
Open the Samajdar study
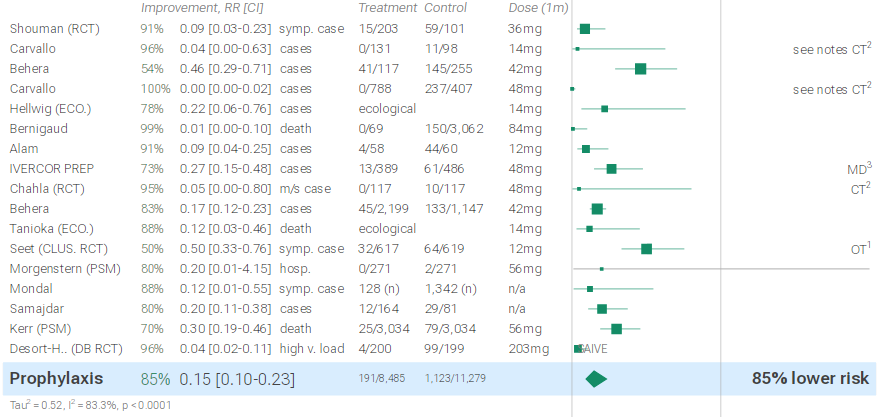coord(35,308)
